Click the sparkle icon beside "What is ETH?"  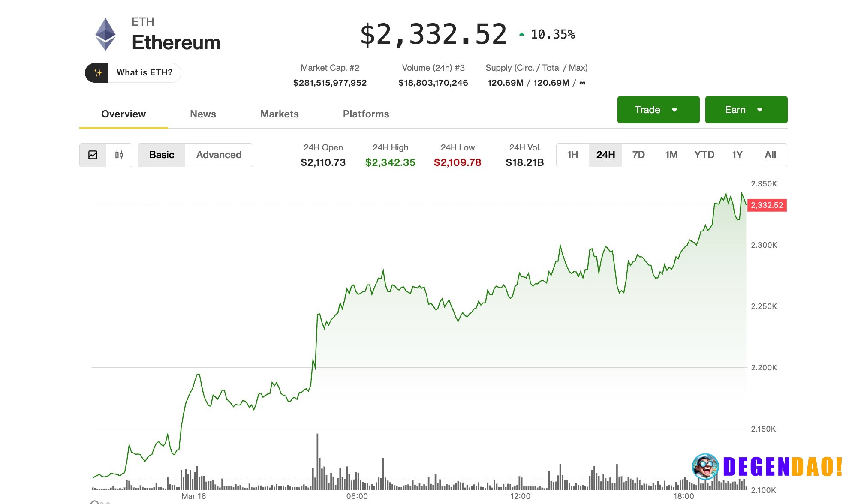pos(99,73)
